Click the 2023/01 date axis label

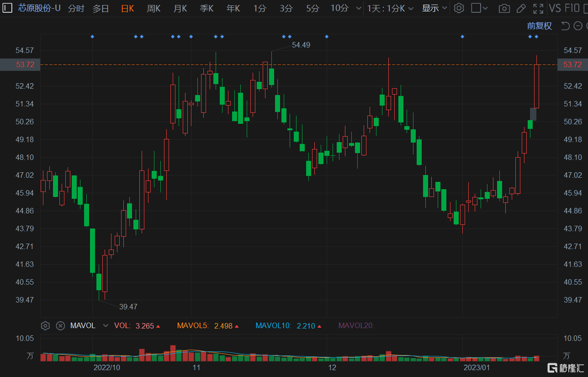477,367
